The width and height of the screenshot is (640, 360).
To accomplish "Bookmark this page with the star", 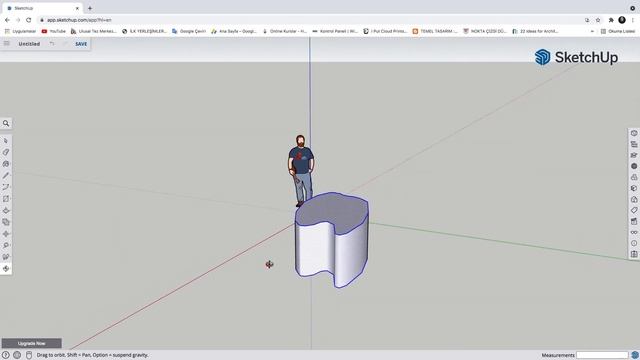I will pyautogui.click(x=598, y=20).
